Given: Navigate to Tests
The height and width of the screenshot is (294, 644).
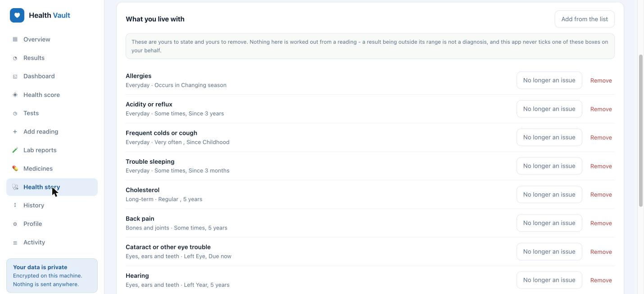Looking at the screenshot, I should coord(52,113).
